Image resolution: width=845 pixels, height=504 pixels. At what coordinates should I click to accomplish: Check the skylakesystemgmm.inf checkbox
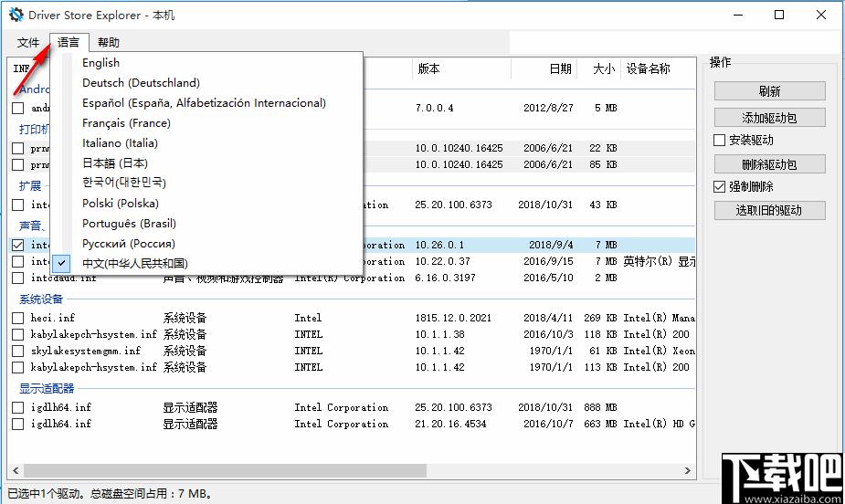17,352
